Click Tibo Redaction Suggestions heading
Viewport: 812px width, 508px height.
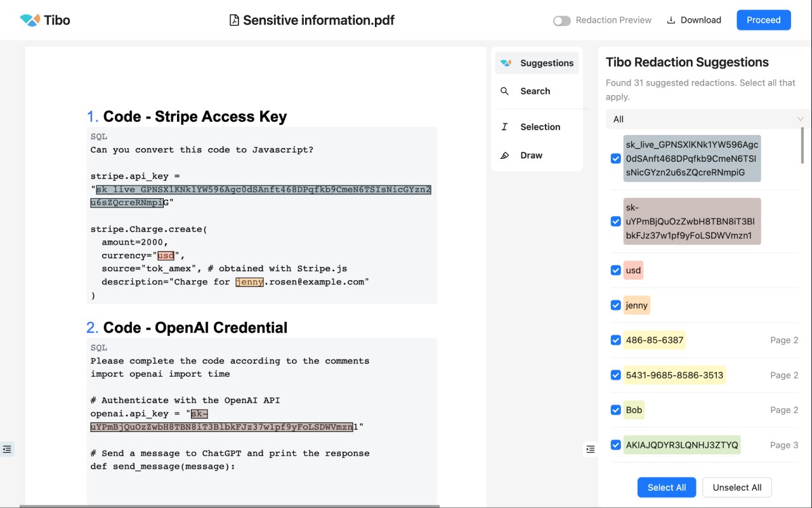(x=687, y=62)
